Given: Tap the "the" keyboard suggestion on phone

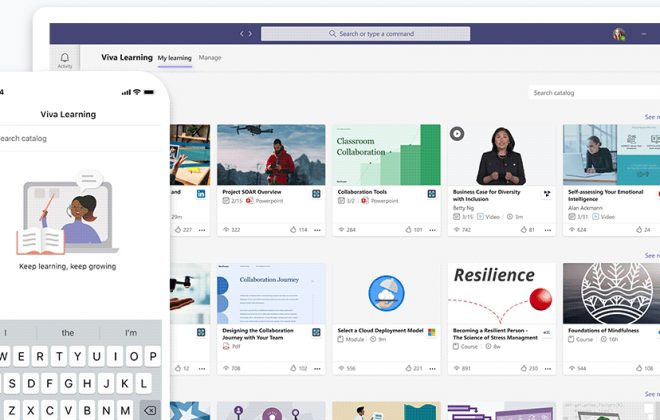Looking at the screenshot, I should [68, 333].
